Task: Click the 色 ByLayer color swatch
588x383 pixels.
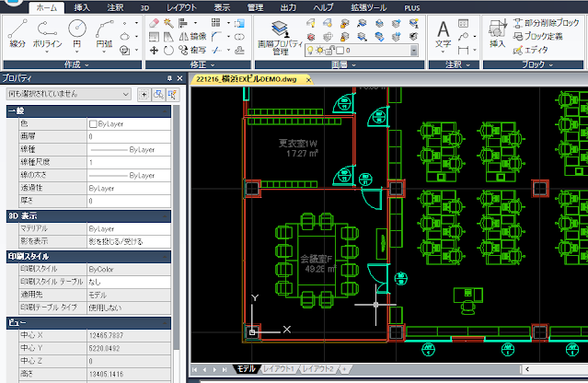Action: point(93,123)
